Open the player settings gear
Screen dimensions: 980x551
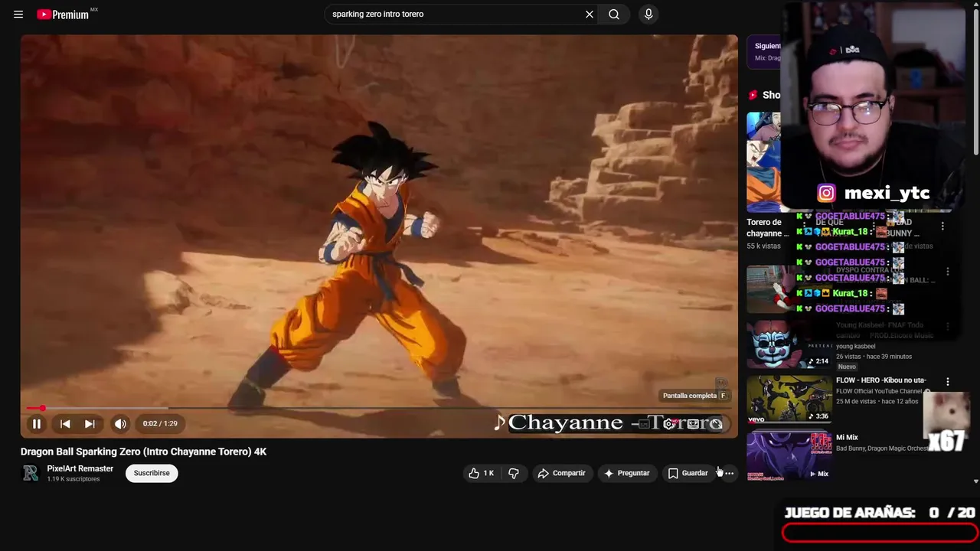click(668, 424)
